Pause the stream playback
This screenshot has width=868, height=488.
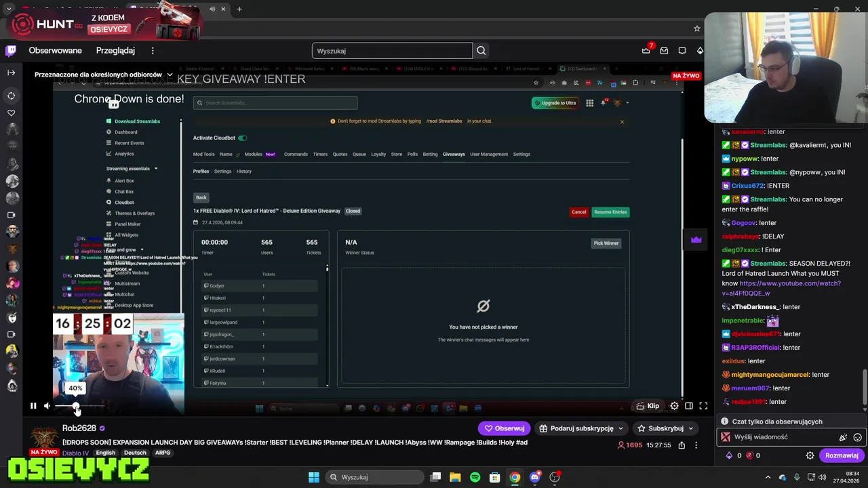pos(33,406)
